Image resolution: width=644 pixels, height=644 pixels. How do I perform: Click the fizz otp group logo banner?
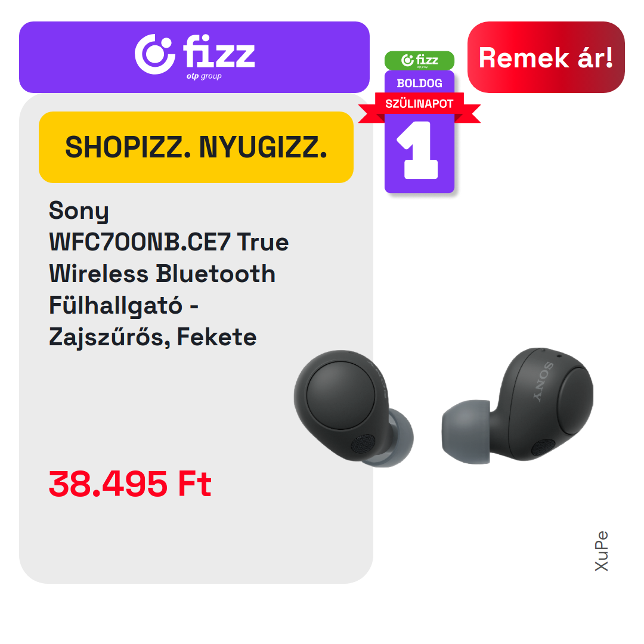(194, 57)
